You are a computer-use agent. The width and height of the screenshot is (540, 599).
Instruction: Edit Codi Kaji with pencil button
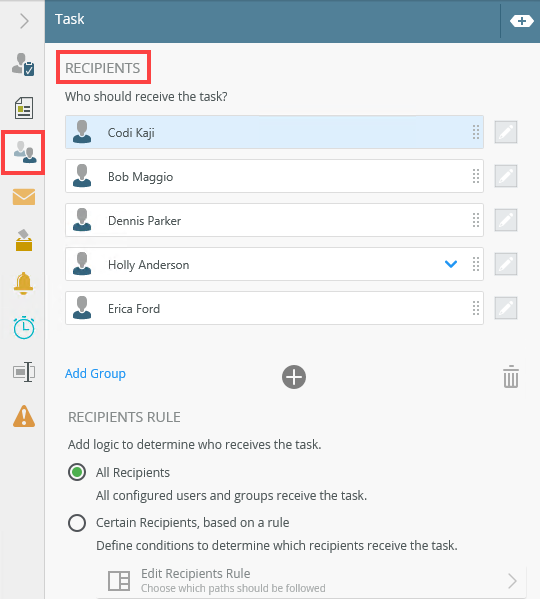[506, 132]
